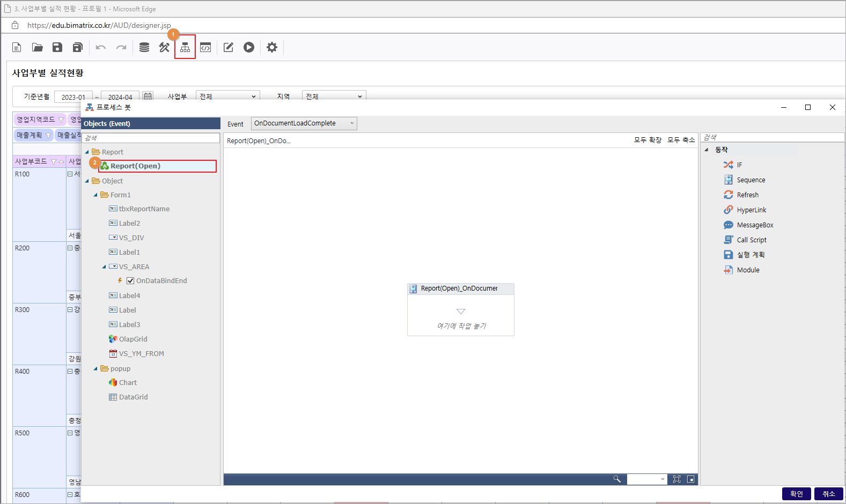Collapse the Report tree folder
The image size is (846, 504).
tap(87, 152)
